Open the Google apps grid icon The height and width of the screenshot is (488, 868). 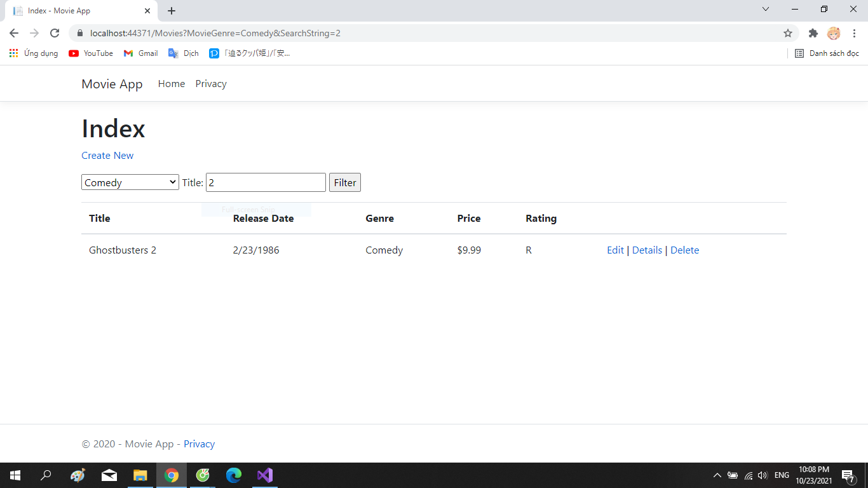click(13, 53)
